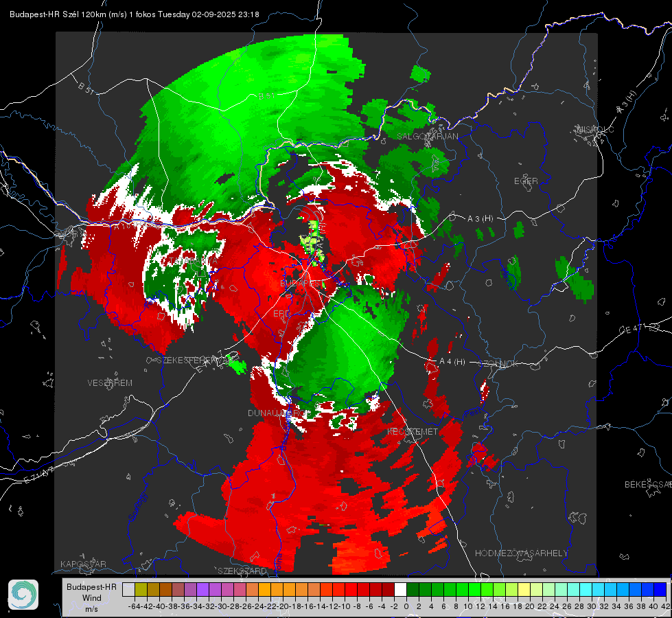The height and width of the screenshot is (618, 672).
Task: Click the -64 tick label in the legend
Action: click(x=135, y=606)
